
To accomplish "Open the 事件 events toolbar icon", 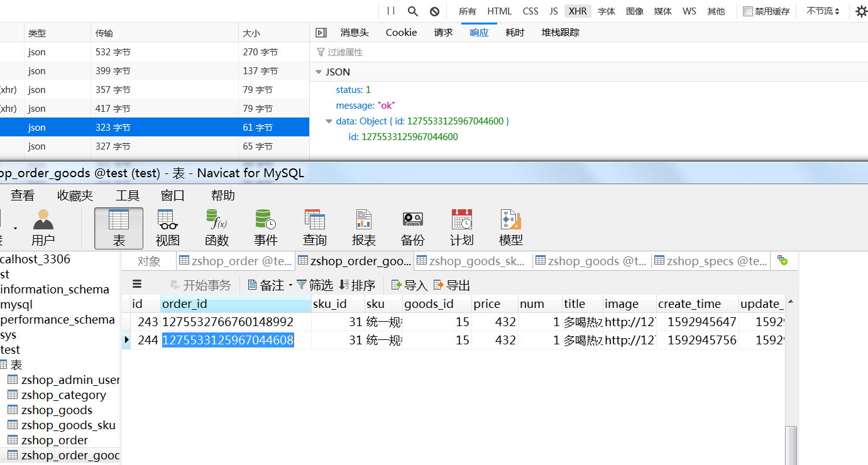I will tap(266, 227).
